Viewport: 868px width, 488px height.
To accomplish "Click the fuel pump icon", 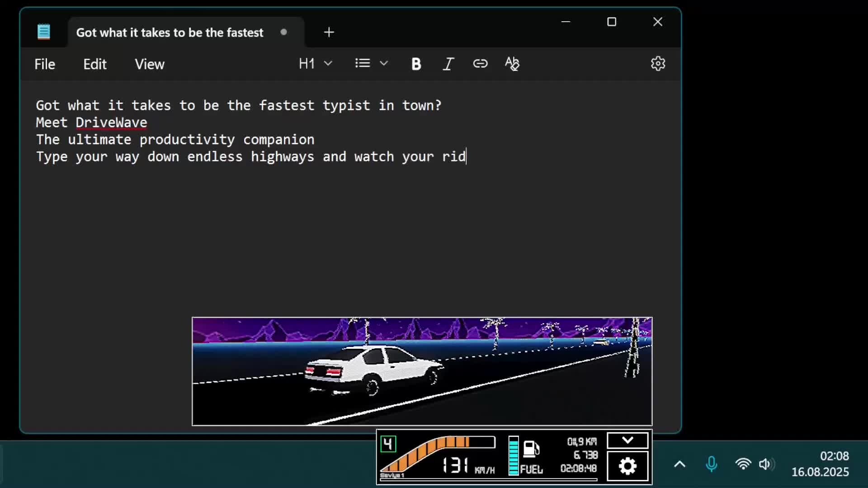I will [x=531, y=449].
